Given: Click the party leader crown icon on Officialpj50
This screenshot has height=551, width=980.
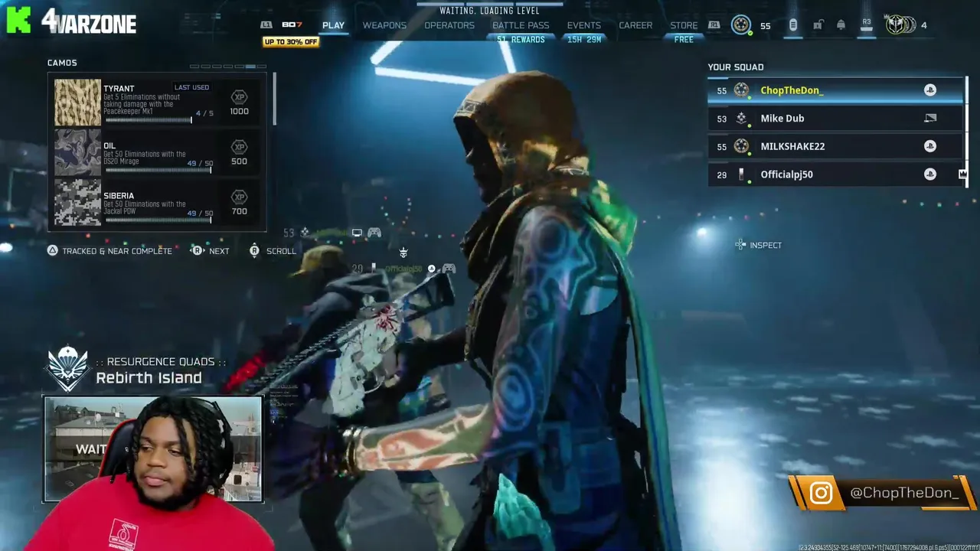Looking at the screenshot, I should 962,174.
